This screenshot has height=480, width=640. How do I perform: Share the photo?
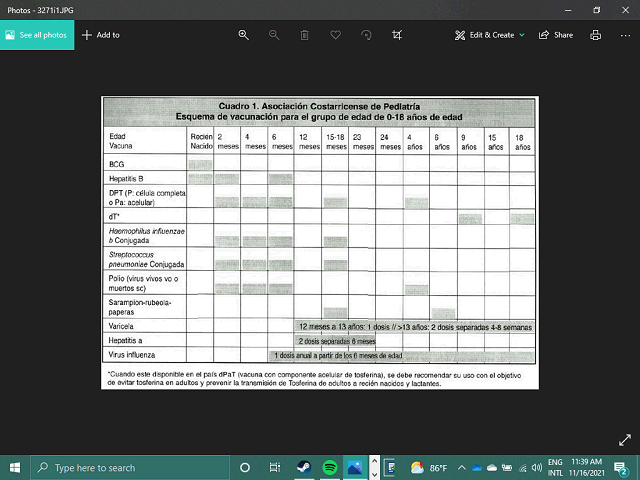(556, 35)
